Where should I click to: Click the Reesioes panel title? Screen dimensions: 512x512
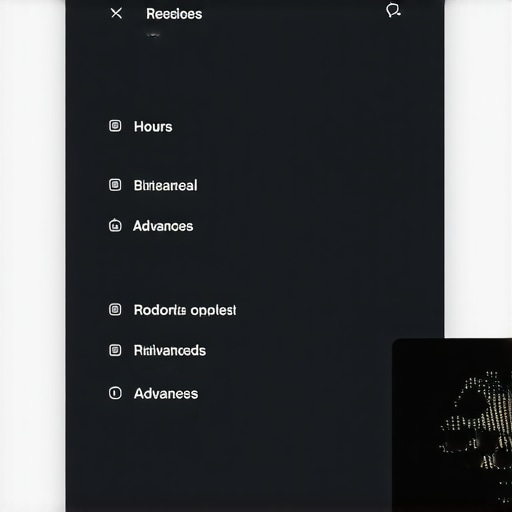click(x=174, y=14)
